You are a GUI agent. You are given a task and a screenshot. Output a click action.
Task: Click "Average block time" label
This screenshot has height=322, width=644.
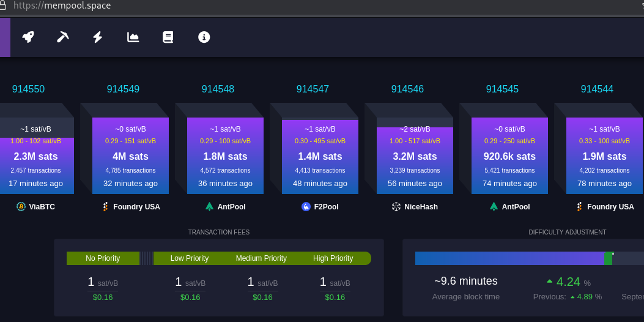pos(466,297)
